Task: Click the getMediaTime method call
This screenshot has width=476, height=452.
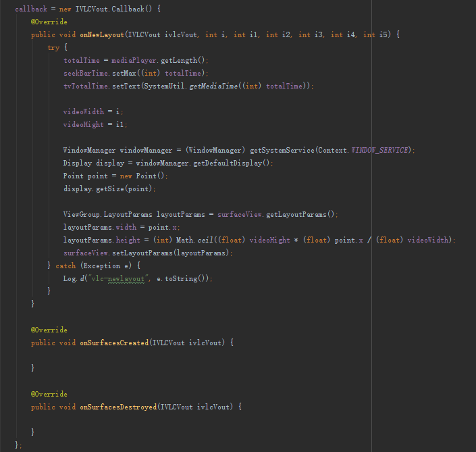Action: (x=213, y=86)
